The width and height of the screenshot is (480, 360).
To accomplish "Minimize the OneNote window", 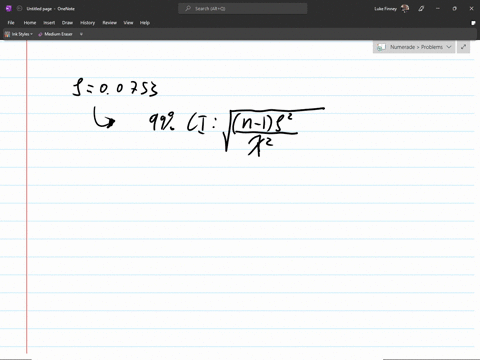I will 438,9.
